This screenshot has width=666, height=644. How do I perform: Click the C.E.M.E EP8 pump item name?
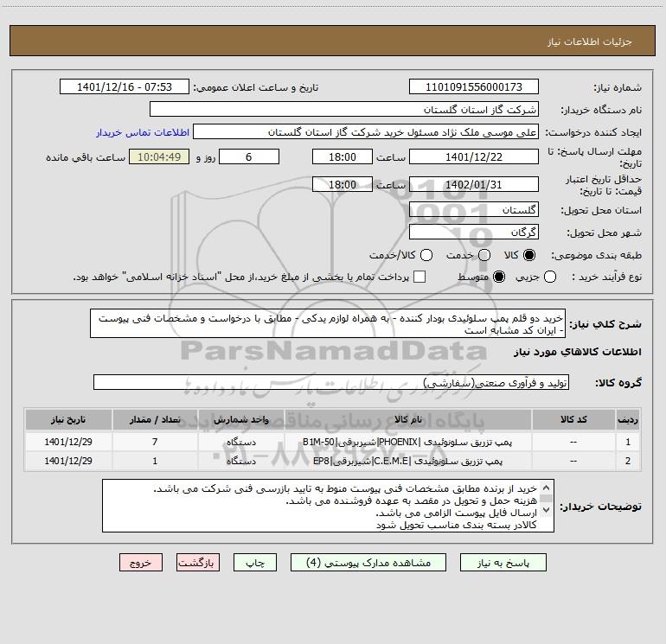pos(407,461)
